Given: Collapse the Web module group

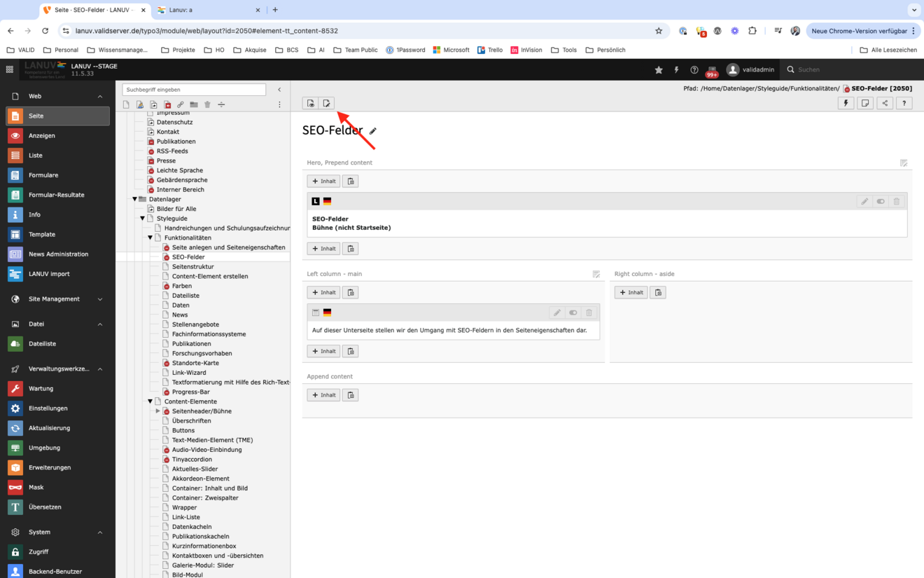Looking at the screenshot, I should click(x=100, y=97).
